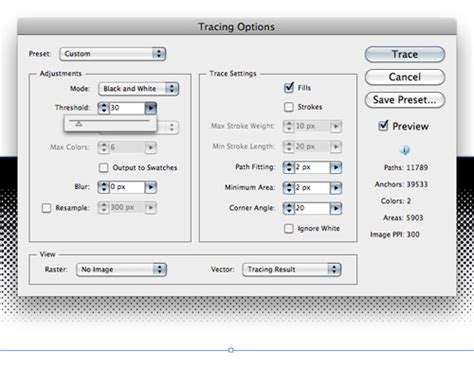Viewport: 474px width, 366px height.
Task: Click the Trace button
Action: [x=405, y=54]
